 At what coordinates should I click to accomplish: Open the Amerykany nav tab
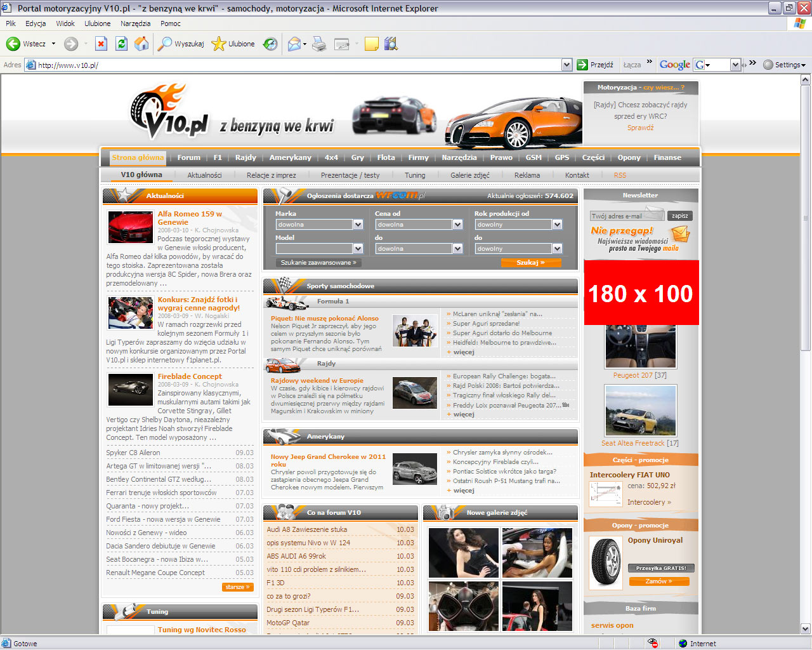click(290, 157)
